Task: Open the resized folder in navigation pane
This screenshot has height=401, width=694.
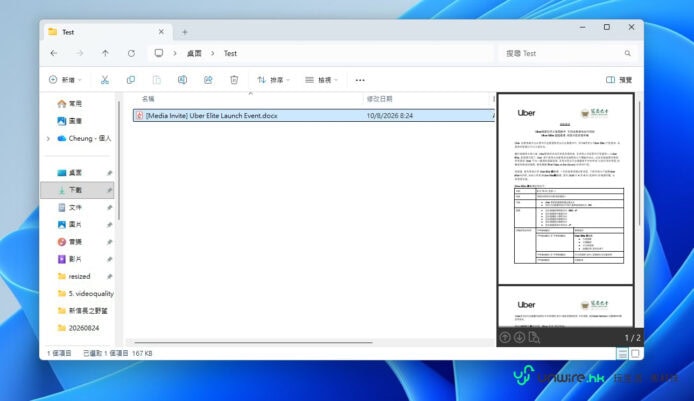Action: coord(79,276)
